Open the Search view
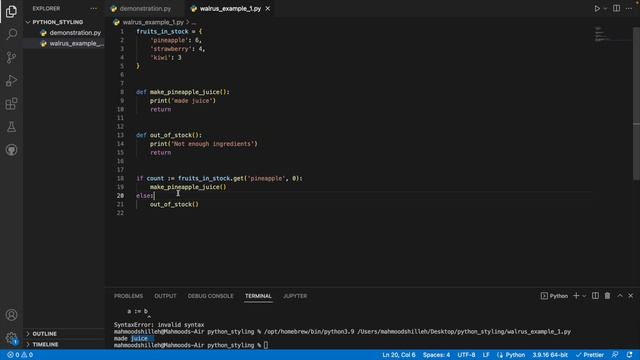This screenshot has height=360, width=640. coord(11,34)
